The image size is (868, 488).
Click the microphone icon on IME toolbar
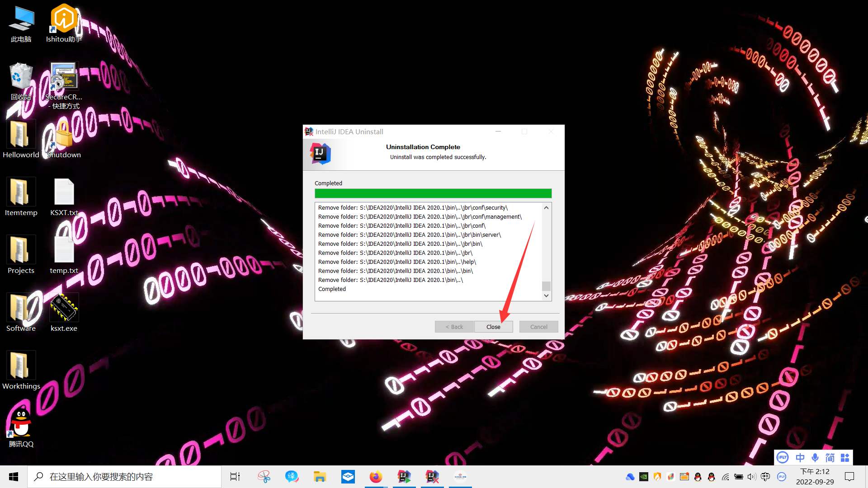[815, 458]
